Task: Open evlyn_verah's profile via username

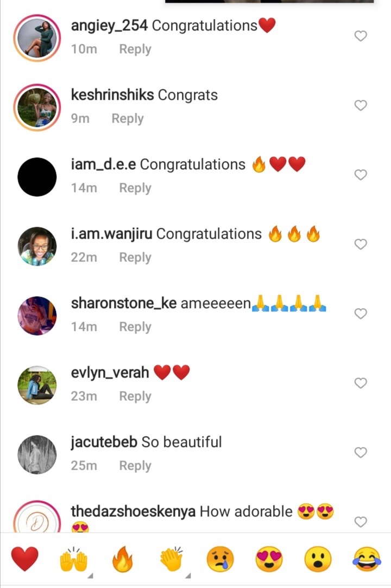Action: [110, 373]
